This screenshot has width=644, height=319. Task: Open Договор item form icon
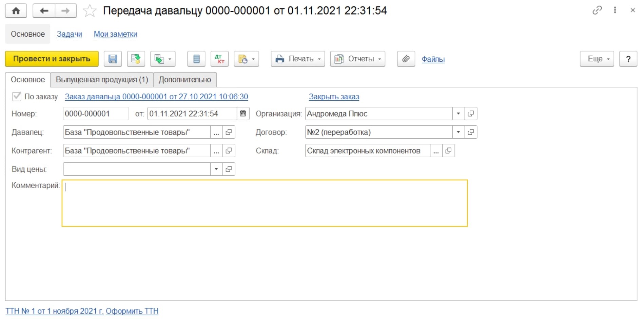point(471,132)
